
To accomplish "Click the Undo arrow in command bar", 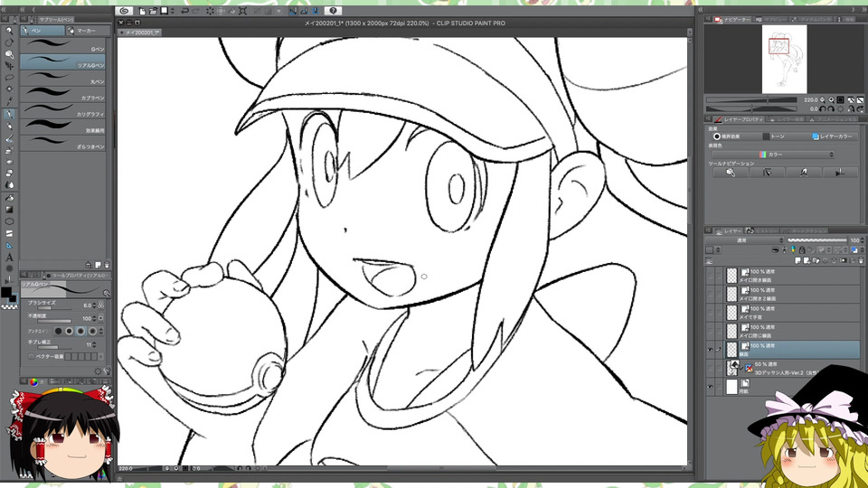I will click(184, 11).
